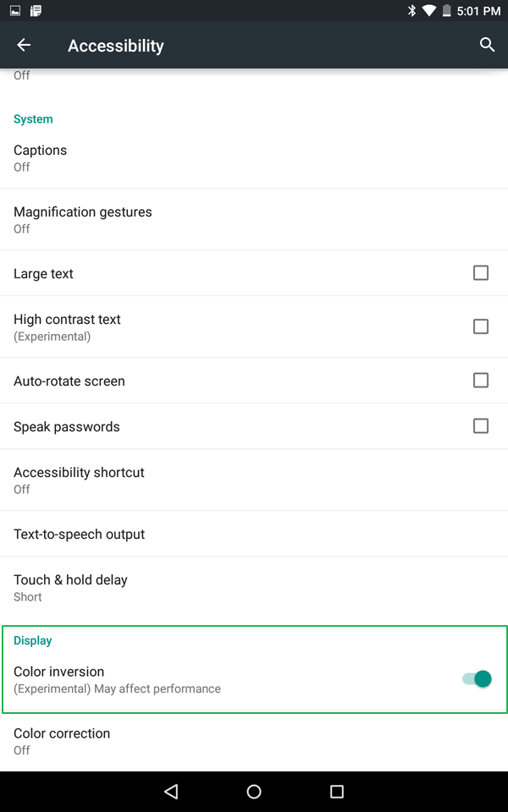Open Captions settings
The height and width of the screenshot is (812, 508).
tap(254, 157)
